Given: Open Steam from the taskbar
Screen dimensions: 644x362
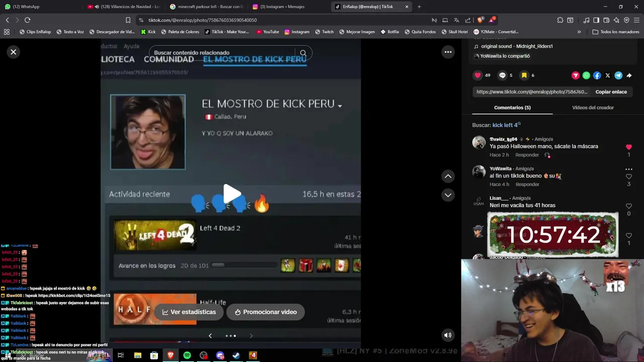Looking at the screenshot, I should click(236, 355).
